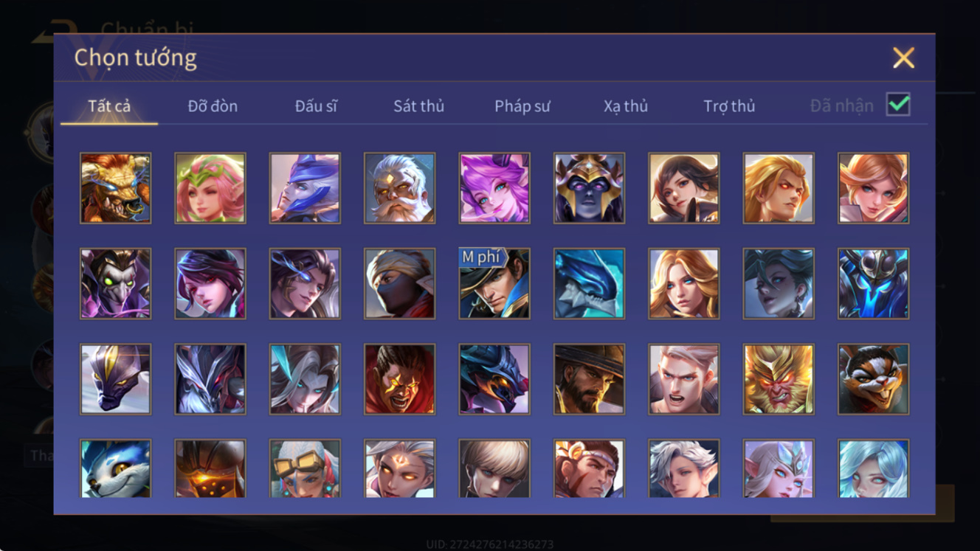This screenshot has width=980, height=551.
Task: Select the blue shark creature hero
Action: [589, 283]
